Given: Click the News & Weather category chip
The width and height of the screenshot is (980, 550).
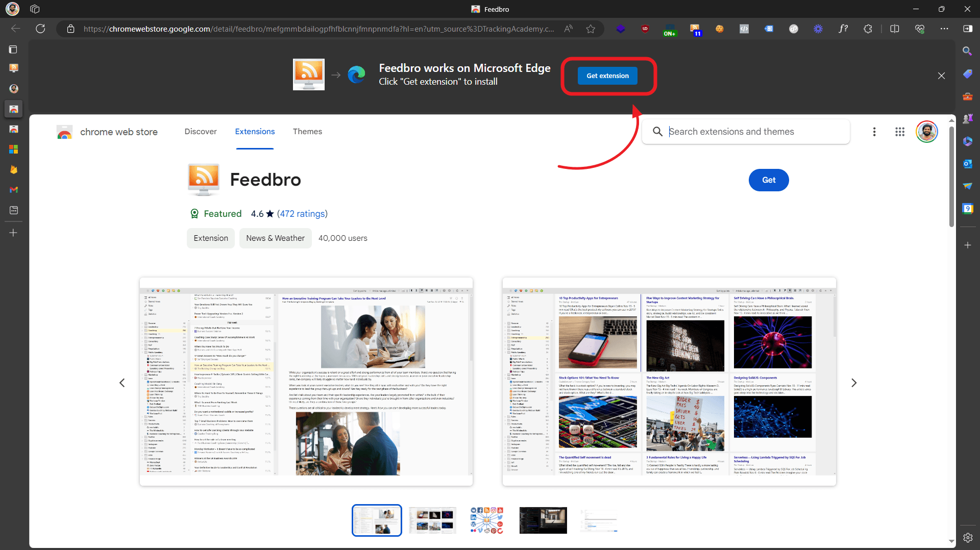Looking at the screenshot, I should [x=275, y=238].
